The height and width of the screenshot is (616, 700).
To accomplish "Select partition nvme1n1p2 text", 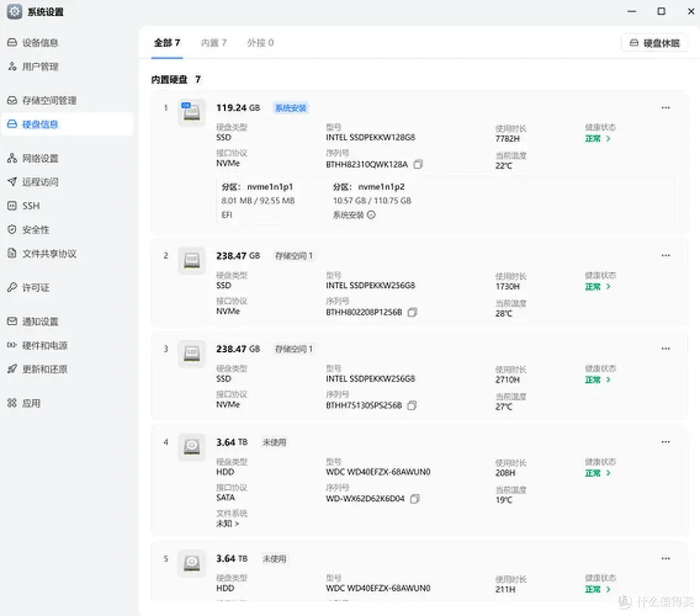I will [x=381, y=187].
